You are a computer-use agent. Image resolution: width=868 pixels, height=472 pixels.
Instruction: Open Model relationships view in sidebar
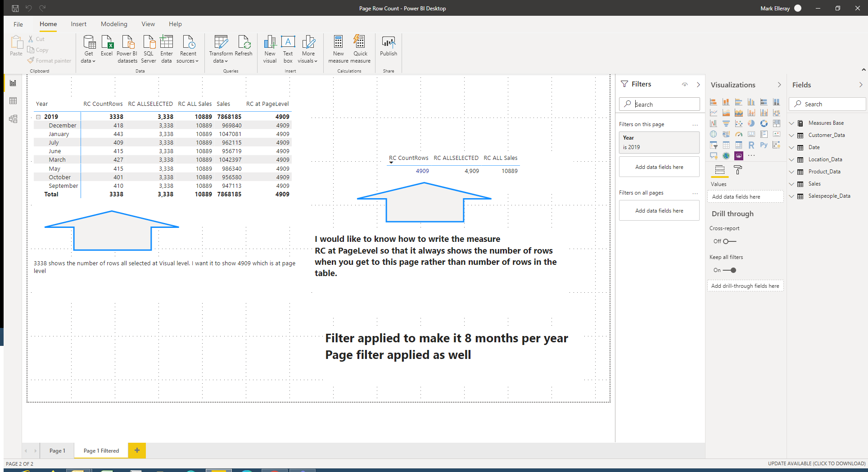coord(13,119)
